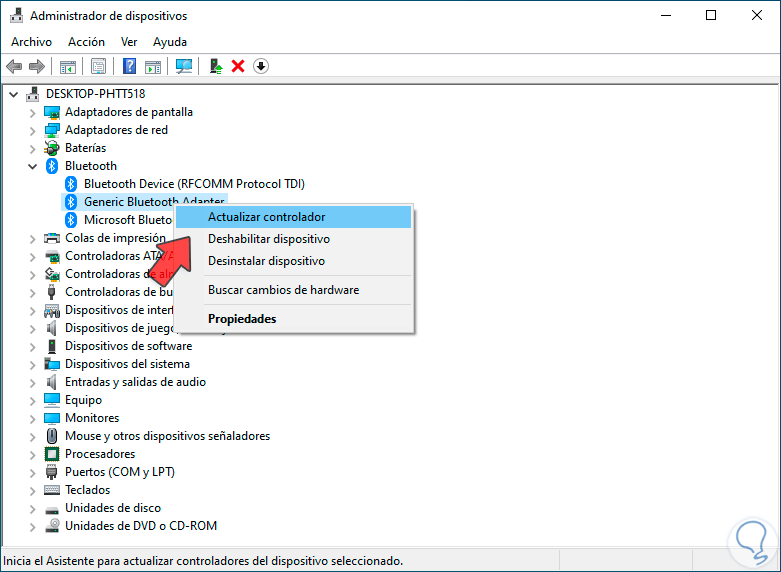Expand the Monitores chevron
The image size is (781, 572).
click(32, 419)
